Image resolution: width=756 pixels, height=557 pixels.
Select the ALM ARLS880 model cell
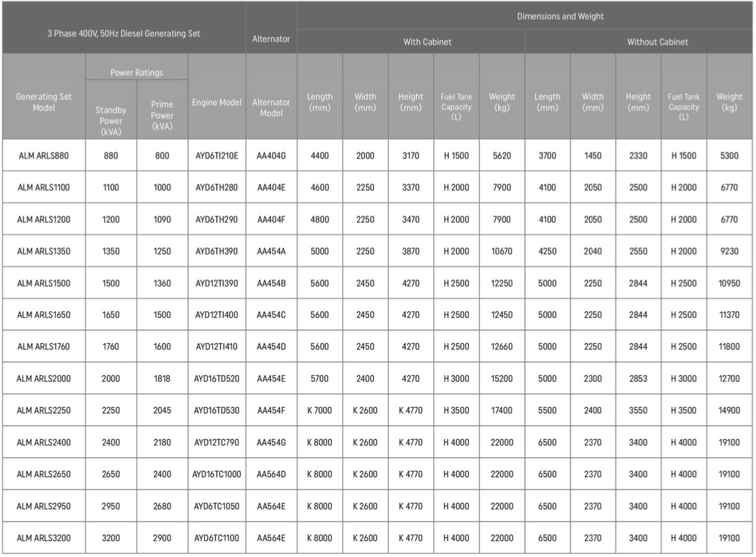coord(43,156)
